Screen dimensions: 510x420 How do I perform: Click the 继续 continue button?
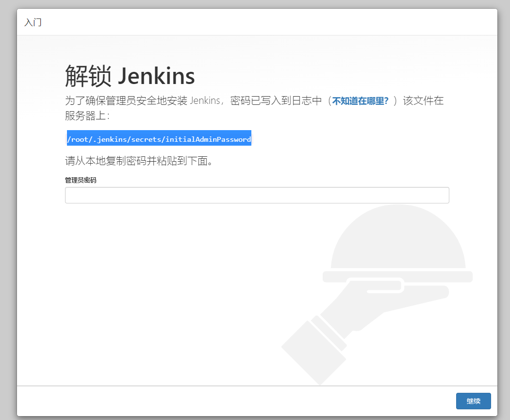click(x=473, y=401)
